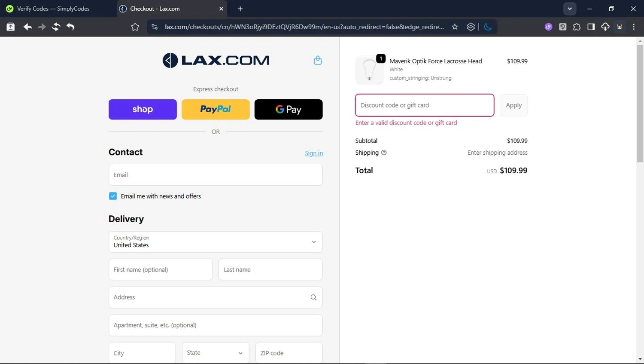Click the Address field
Screen dimensions: 644x364
coord(216,297)
